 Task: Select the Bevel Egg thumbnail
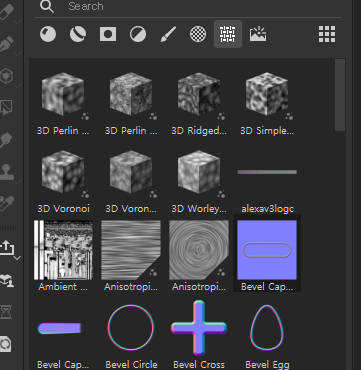[267, 328]
